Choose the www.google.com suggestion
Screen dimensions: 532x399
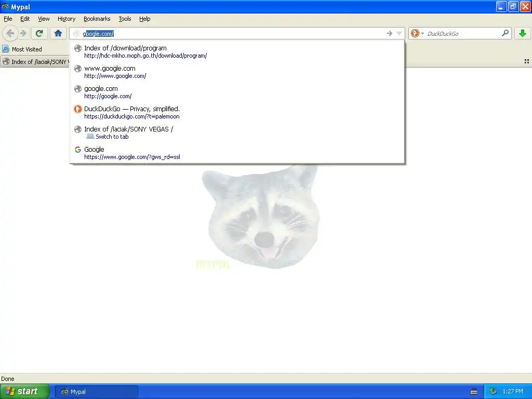coord(237,72)
